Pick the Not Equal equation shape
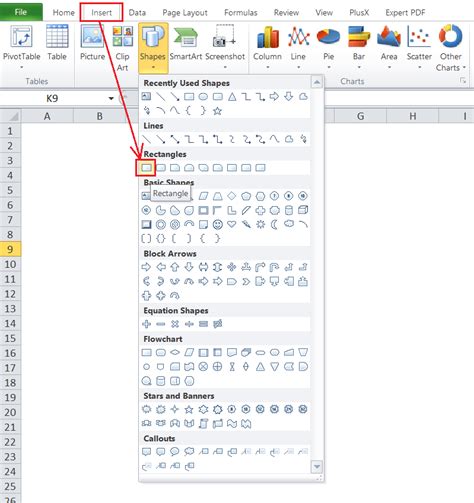The height and width of the screenshot is (503, 474). click(x=218, y=324)
